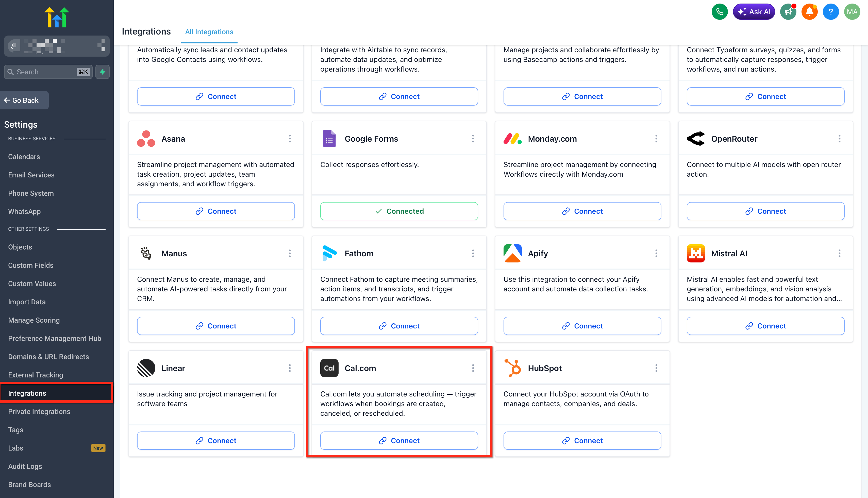868x498 pixels.
Task: Click the MA user avatar
Action: pos(852,12)
